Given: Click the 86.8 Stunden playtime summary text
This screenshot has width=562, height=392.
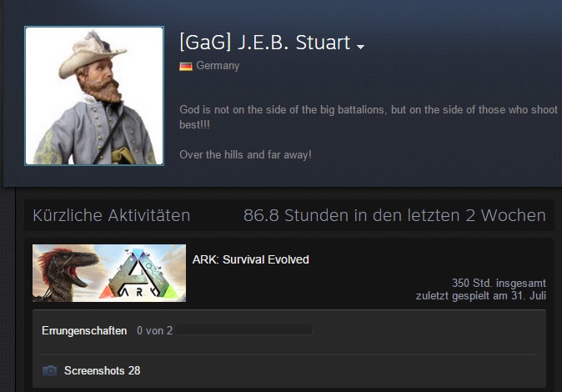Looking at the screenshot, I should [394, 215].
